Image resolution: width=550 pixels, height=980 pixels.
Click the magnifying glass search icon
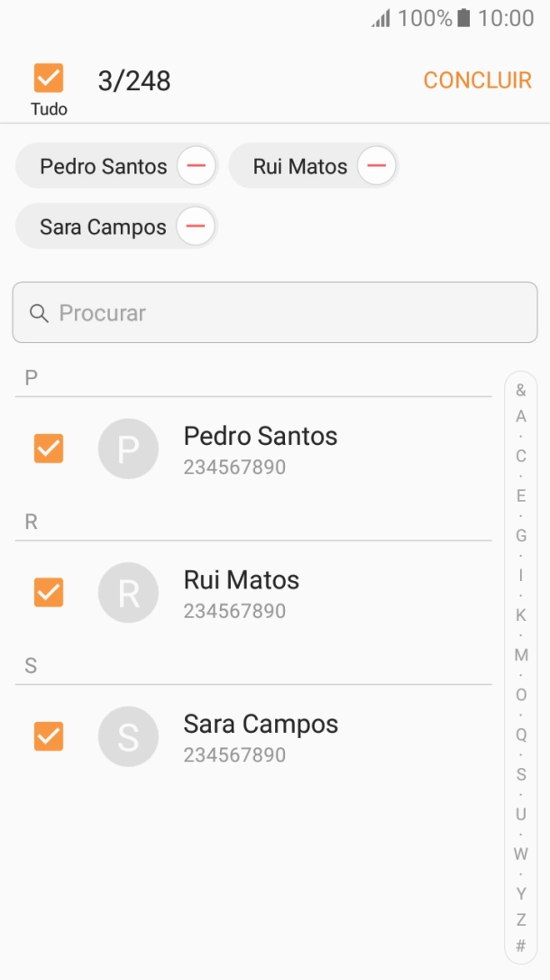pyautogui.click(x=39, y=312)
